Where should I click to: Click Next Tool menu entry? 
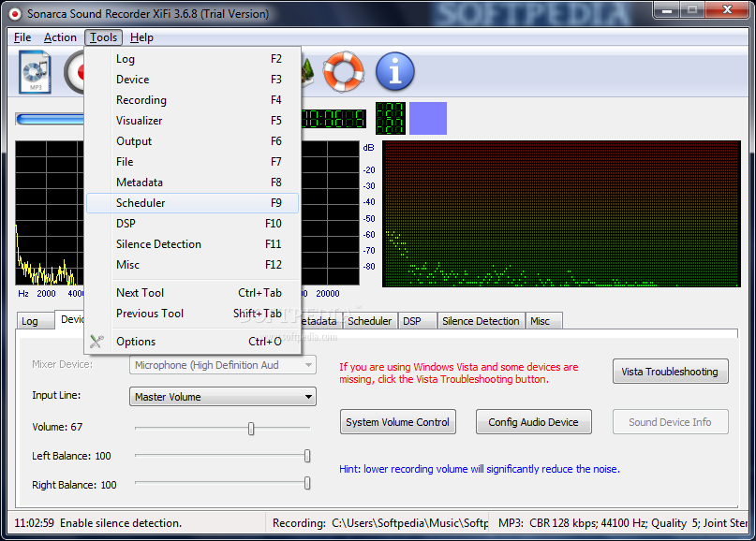point(192,293)
